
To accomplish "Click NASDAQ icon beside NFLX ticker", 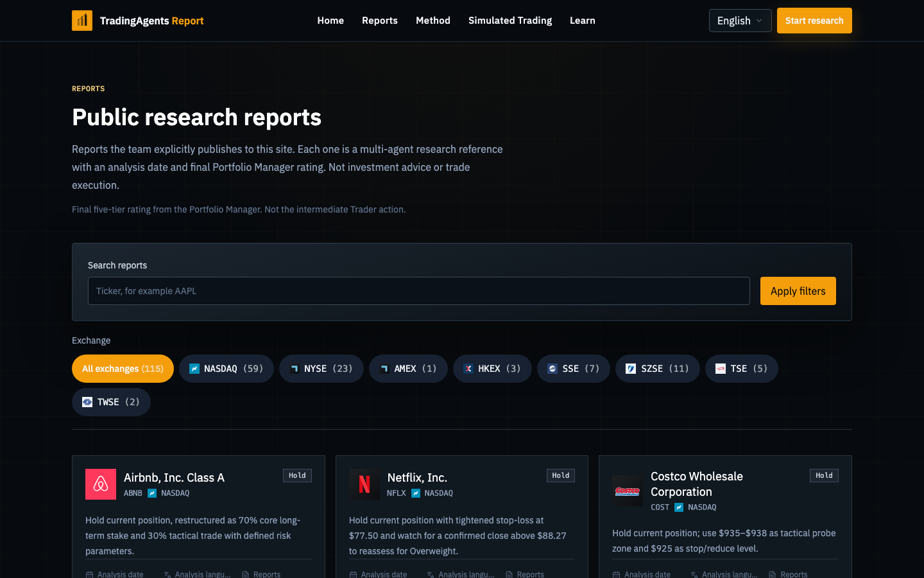I will 416,493.
